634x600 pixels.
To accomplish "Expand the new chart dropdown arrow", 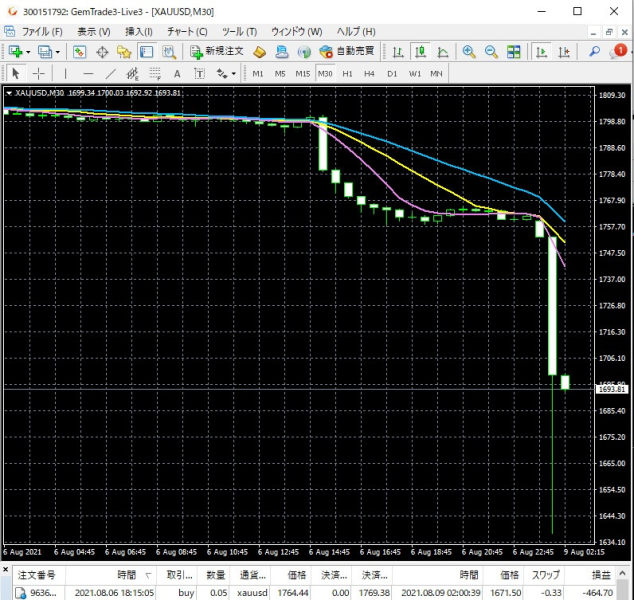I will pyautogui.click(x=28, y=52).
